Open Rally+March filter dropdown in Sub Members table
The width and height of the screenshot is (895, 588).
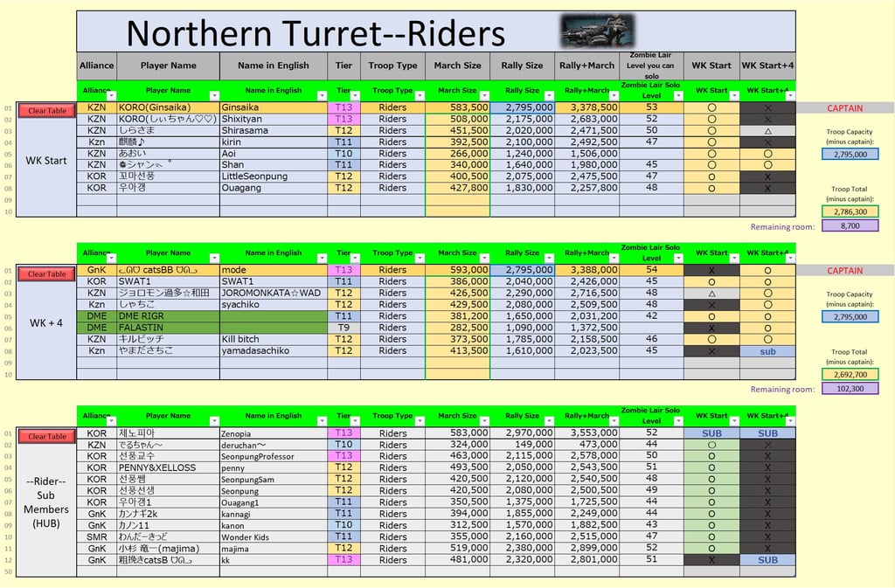tap(614, 421)
